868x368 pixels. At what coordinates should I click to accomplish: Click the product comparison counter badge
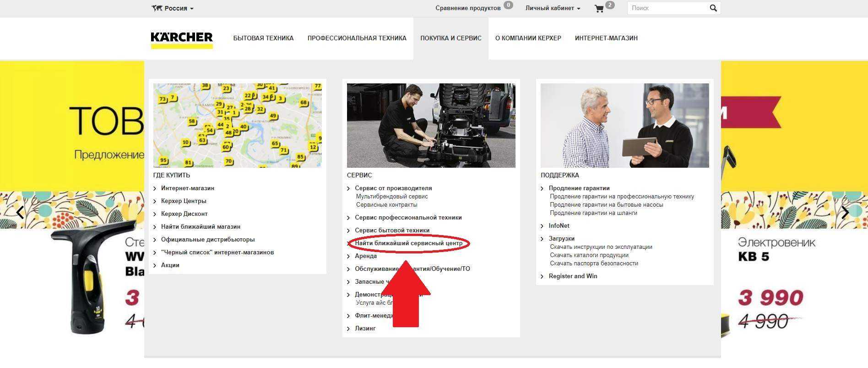coord(508,5)
